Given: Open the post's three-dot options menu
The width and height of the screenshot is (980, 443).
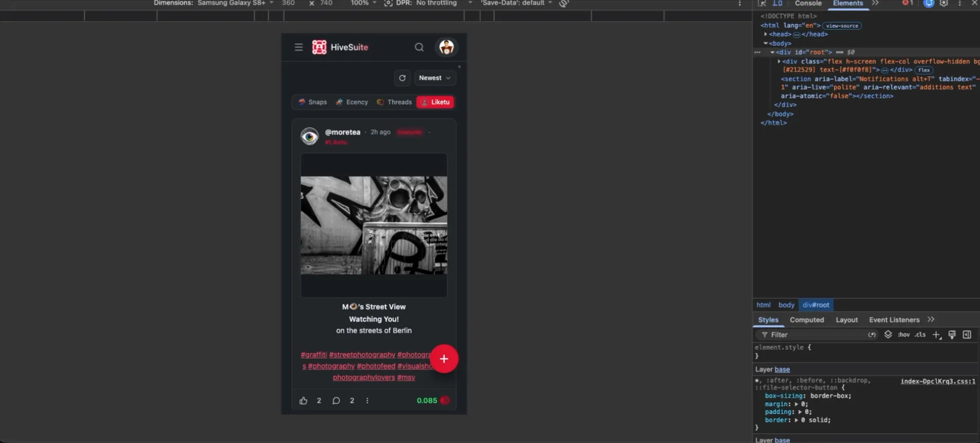Looking at the screenshot, I should click(x=367, y=400).
